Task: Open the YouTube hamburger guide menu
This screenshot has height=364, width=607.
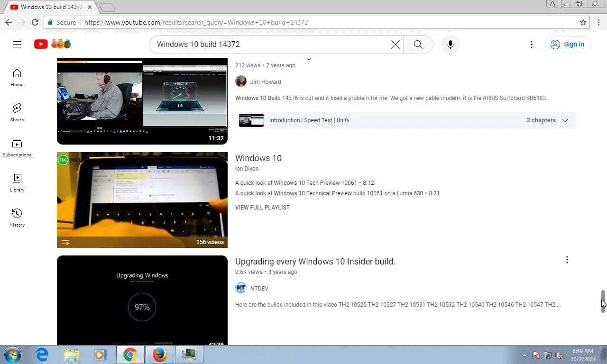Action: [x=17, y=44]
